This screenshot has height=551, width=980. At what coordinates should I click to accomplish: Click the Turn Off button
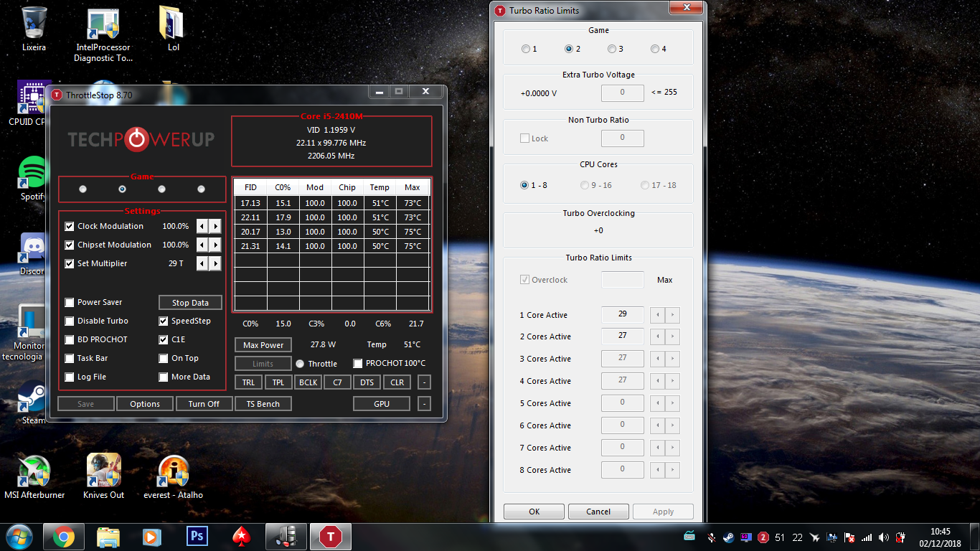pyautogui.click(x=204, y=404)
